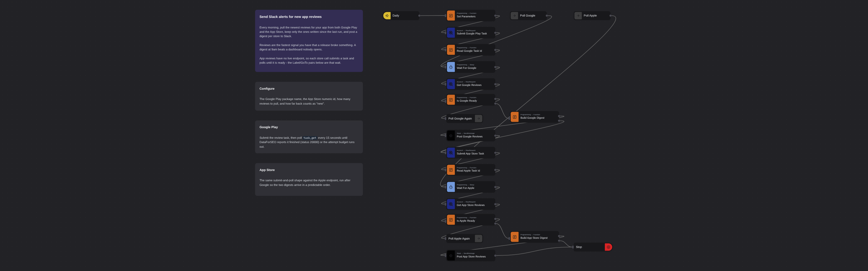Click the Stop node label
Screen dimensions: 868x271
tap(579, 247)
